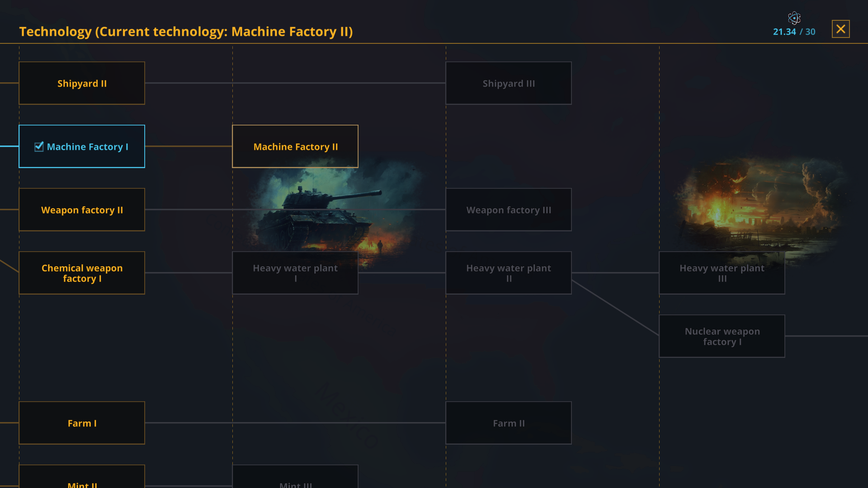The height and width of the screenshot is (488, 868).
Task: Choose Weapon factory III for research
Action: click(509, 210)
